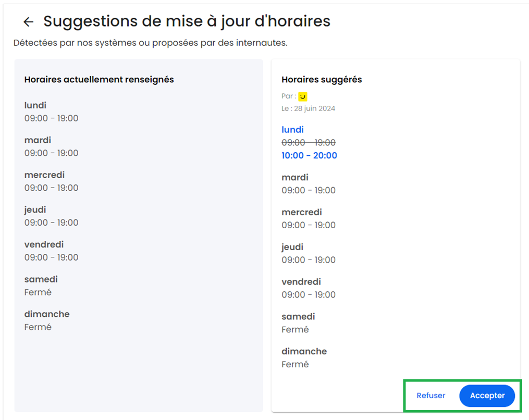The width and height of the screenshot is (529, 420).
Task: Click the new 10:00 - 20:00 hours
Action: pyautogui.click(x=309, y=155)
